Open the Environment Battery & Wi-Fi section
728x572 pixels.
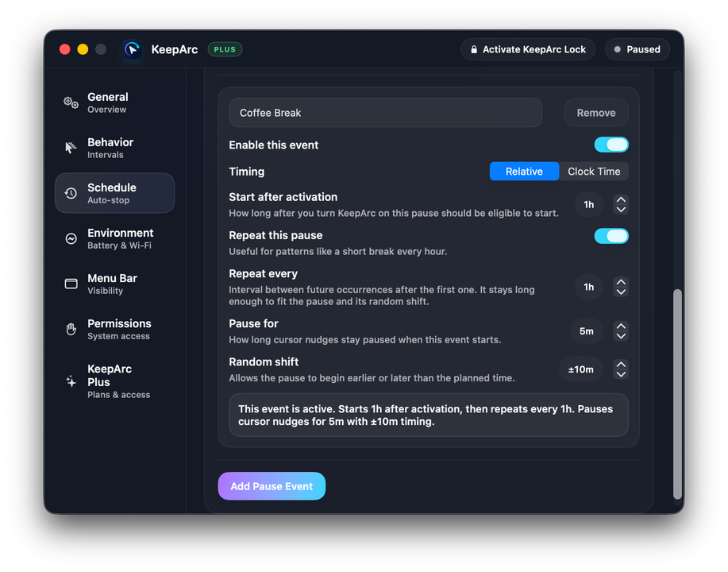[x=114, y=238]
